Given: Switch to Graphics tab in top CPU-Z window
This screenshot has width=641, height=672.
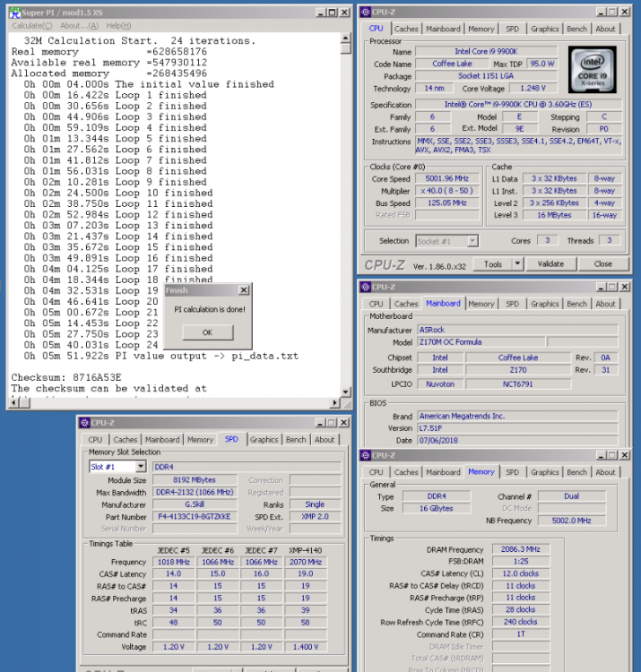Looking at the screenshot, I should [x=544, y=29].
